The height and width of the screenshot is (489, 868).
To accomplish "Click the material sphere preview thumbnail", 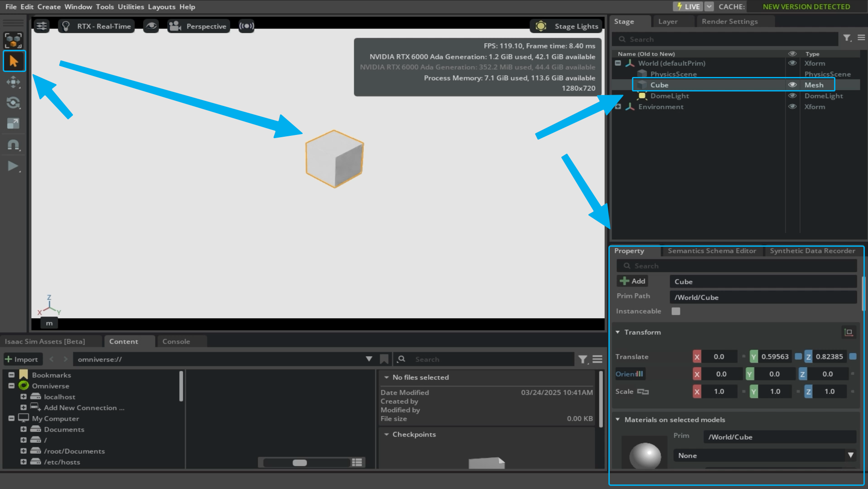I will (x=645, y=455).
